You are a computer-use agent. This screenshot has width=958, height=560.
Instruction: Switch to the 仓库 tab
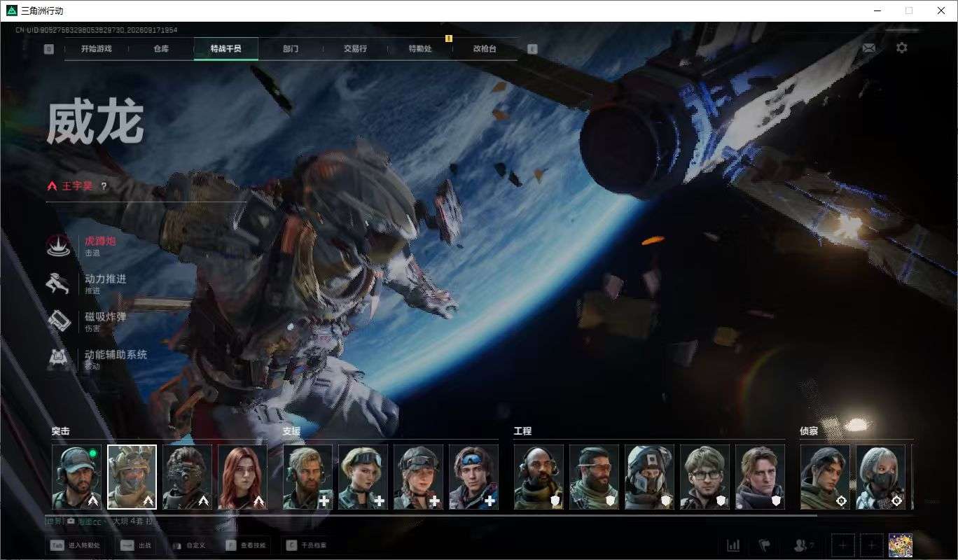[x=161, y=49]
